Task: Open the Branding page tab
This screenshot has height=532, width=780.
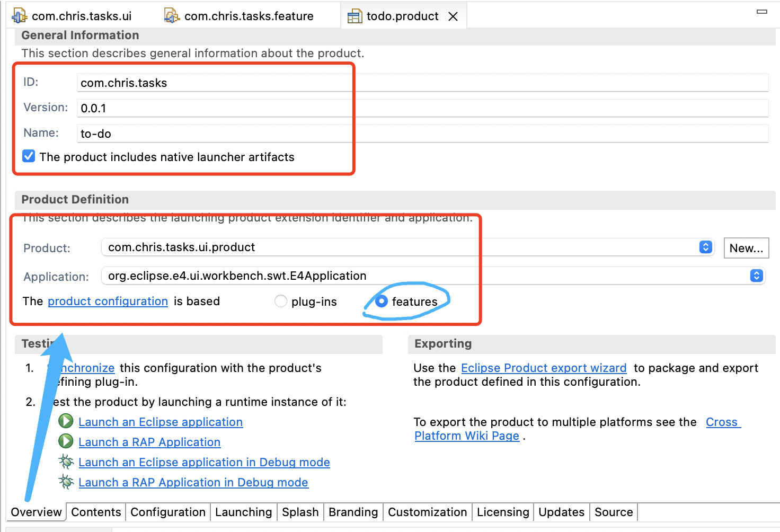Action: 353,512
